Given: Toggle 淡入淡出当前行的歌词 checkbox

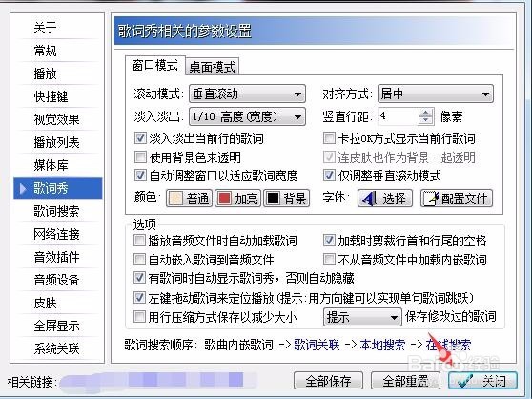Looking at the screenshot, I should coord(140,138).
